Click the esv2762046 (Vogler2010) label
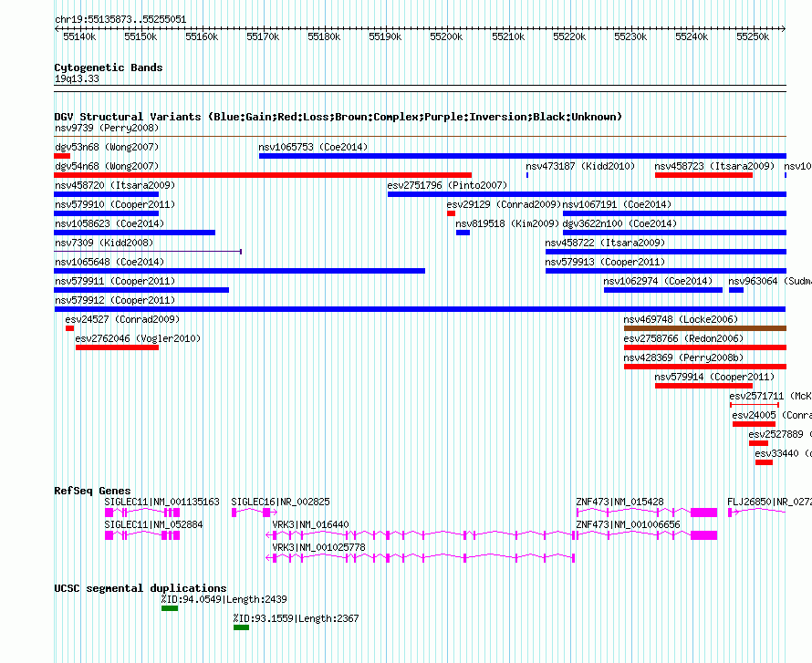812x663 pixels. (138, 338)
